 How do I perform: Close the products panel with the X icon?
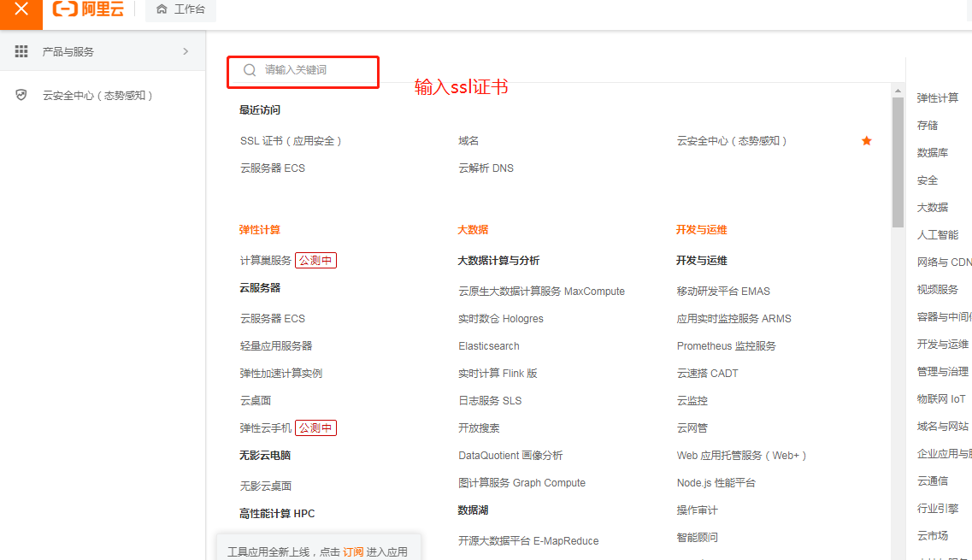coord(21,9)
